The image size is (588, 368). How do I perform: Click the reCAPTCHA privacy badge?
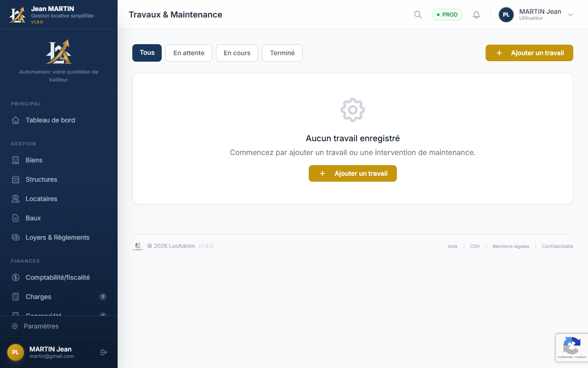click(x=571, y=348)
